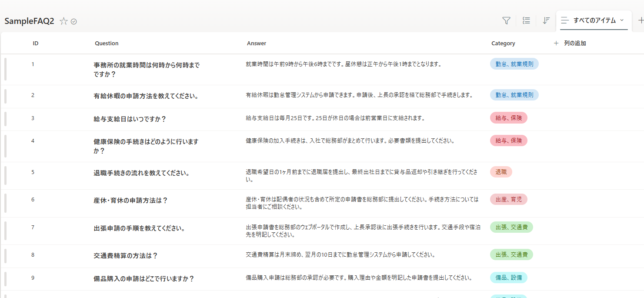The image size is (644, 298).
Task: Open the sort icon in toolbar
Action: pos(547,20)
